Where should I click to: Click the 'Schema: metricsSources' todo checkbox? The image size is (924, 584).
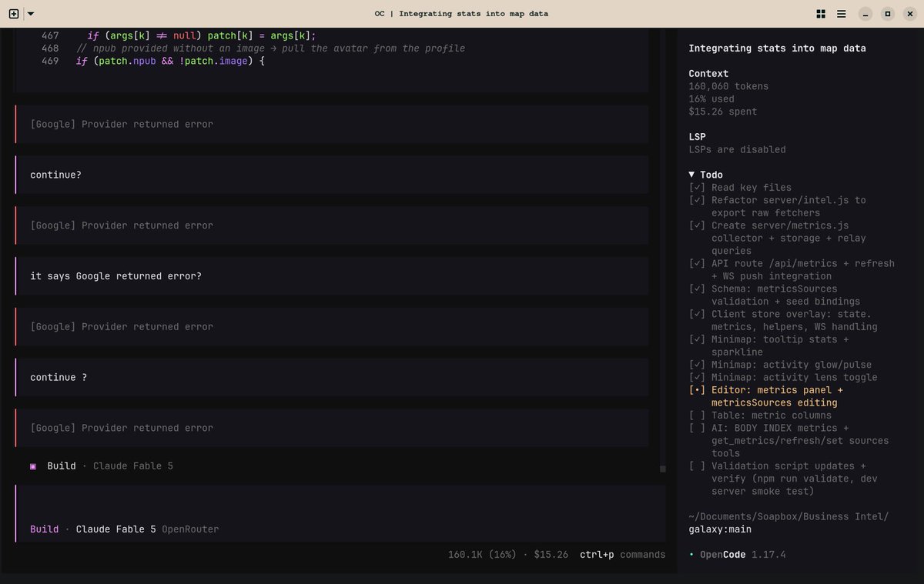pyautogui.click(x=697, y=289)
